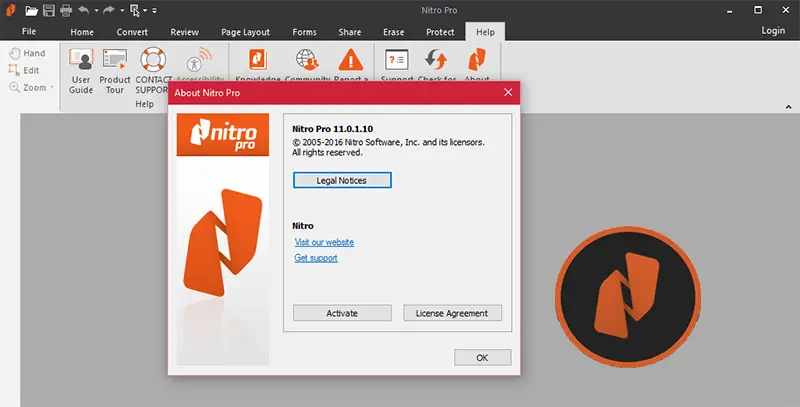Click the Login link
This screenshot has height=407, width=800.
773,31
